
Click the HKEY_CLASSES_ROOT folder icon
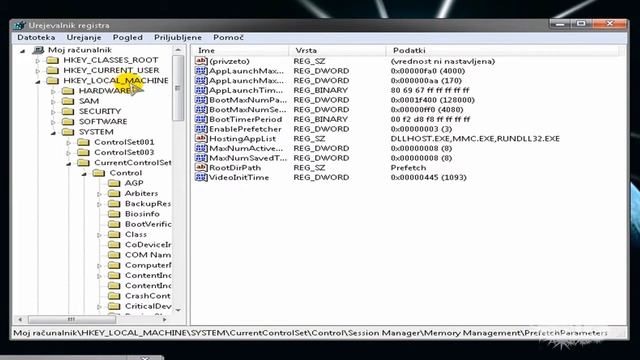tap(52, 60)
